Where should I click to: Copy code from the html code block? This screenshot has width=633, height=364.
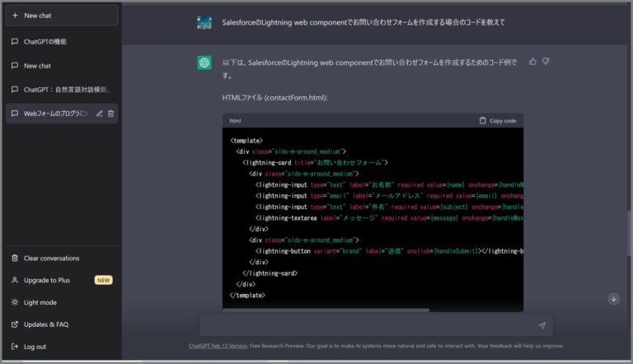[498, 121]
